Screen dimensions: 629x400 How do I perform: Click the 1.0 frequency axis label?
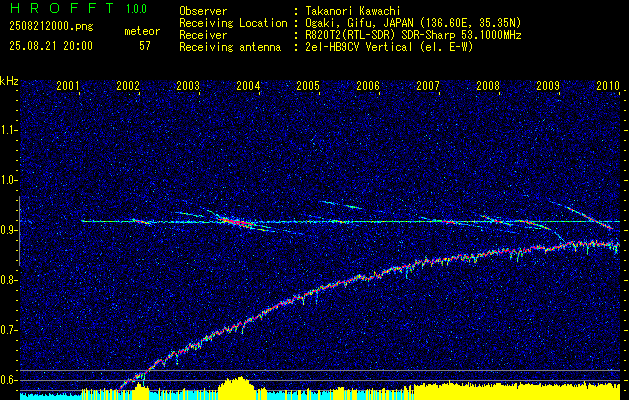click(8, 181)
